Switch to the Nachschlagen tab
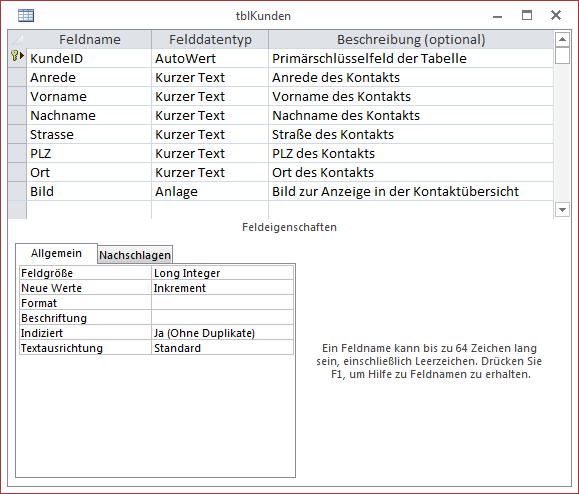Screen dimensions: 579x494 pos(135,255)
